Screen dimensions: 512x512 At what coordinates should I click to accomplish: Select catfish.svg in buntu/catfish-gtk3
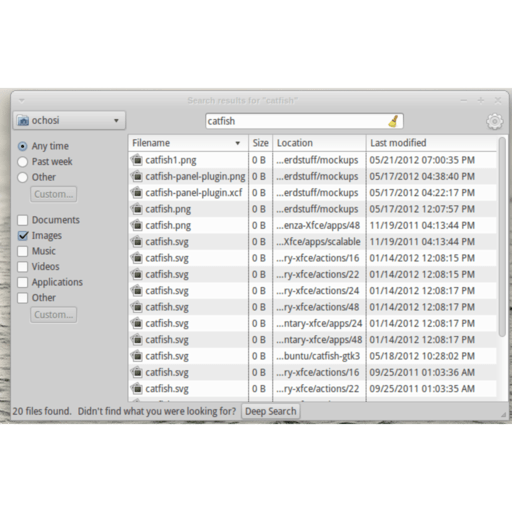pos(167,356)
